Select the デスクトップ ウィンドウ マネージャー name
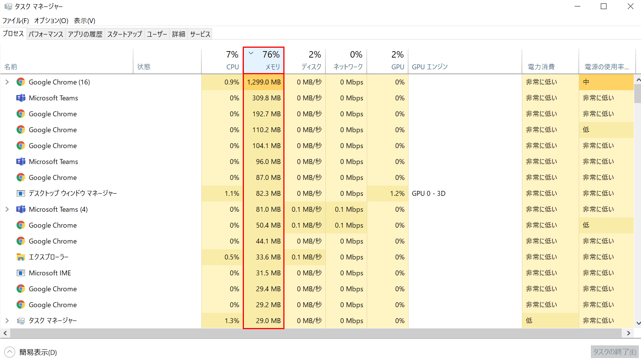This screenshot has width=641, height=364. click(x=73, y=194)
